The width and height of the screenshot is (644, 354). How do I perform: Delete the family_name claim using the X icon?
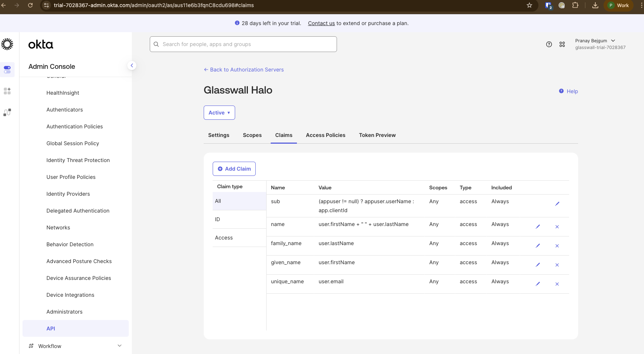[x=557, y=246]
